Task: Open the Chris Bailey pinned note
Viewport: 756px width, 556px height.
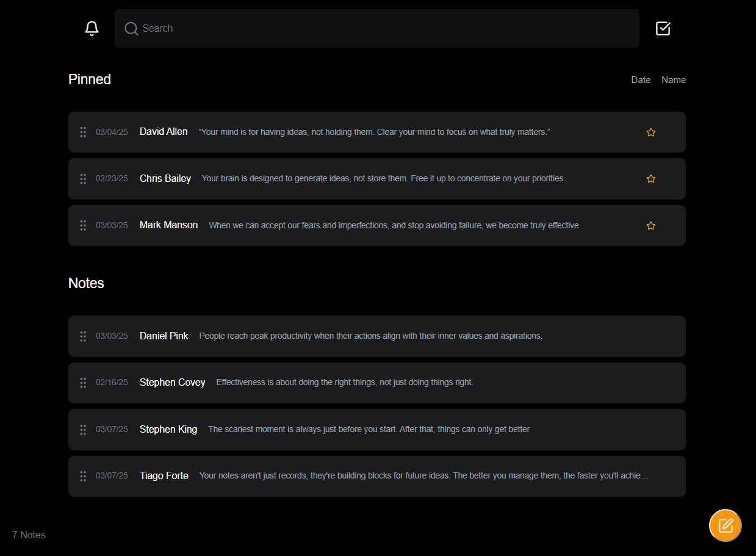Action: tap(383, 179)
